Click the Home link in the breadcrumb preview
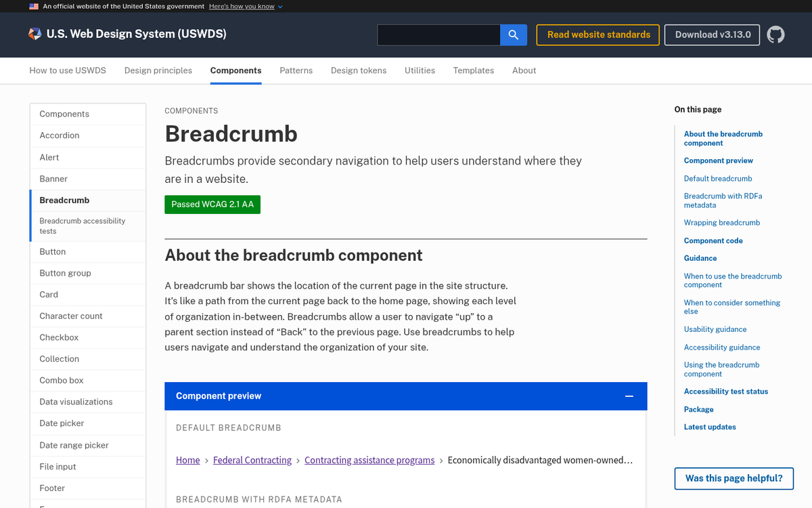 click(187, 460)
